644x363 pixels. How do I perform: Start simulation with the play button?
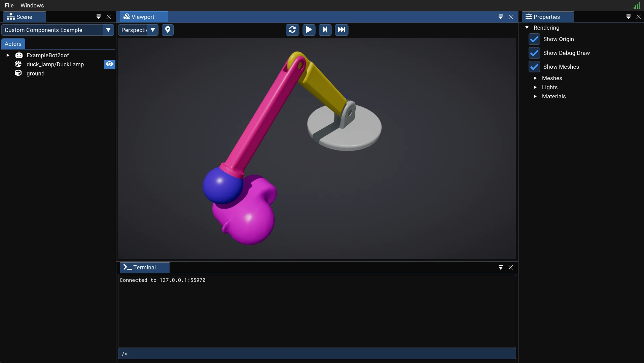(x=309, y=30)
